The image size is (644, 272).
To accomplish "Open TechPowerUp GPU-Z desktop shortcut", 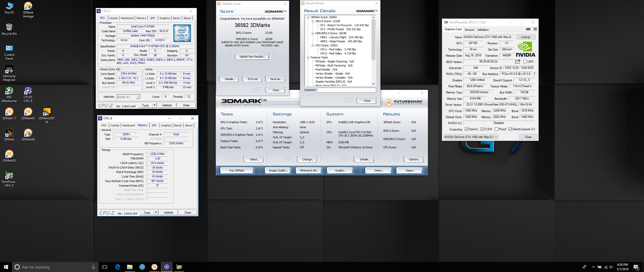I will [x=9, y=179].
